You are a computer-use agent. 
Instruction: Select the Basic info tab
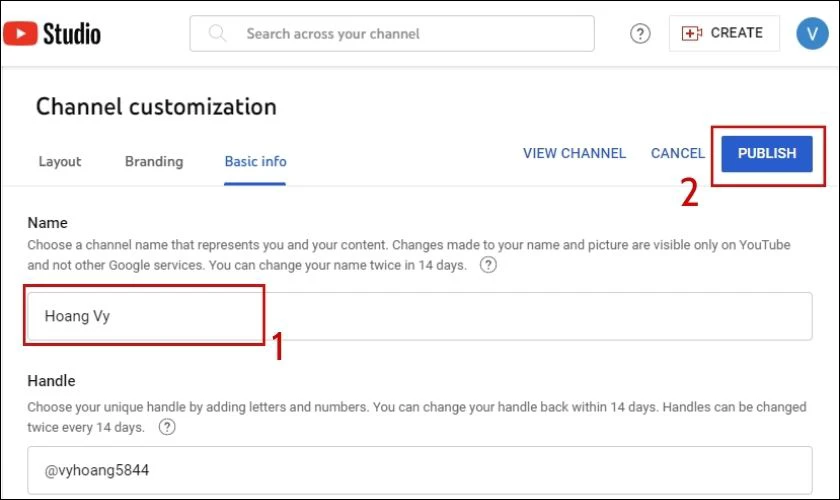point(255,161)
